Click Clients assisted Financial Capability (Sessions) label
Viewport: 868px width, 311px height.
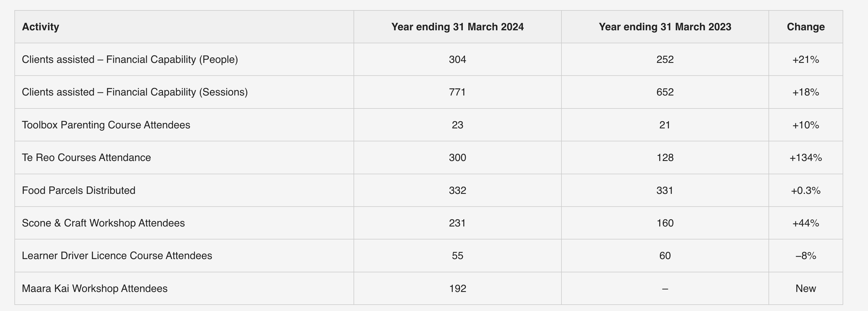pyautogui.click(x=135, y=92)
